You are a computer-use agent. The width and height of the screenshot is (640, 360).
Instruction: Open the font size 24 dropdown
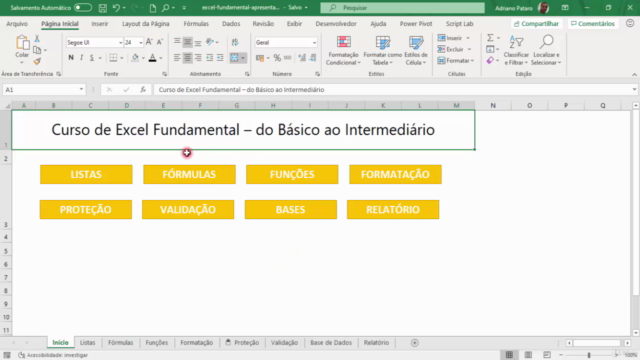pos(141,42)
